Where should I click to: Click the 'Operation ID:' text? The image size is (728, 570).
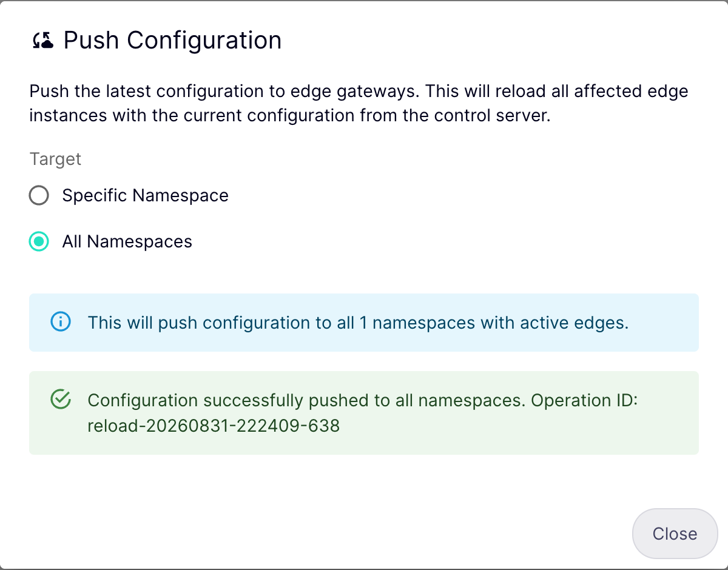point(585,400)
